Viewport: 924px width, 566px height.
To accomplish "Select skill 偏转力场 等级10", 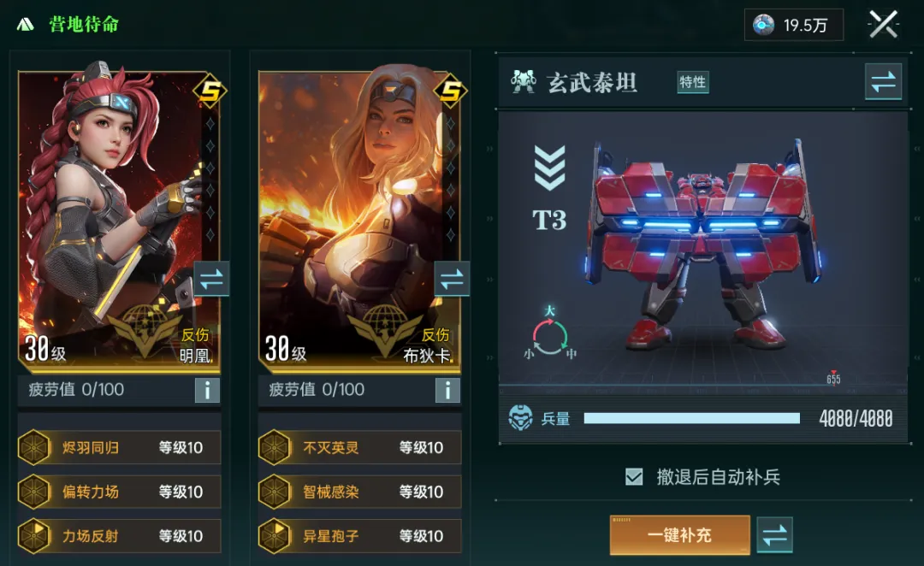I will click(x=120, y=492).
